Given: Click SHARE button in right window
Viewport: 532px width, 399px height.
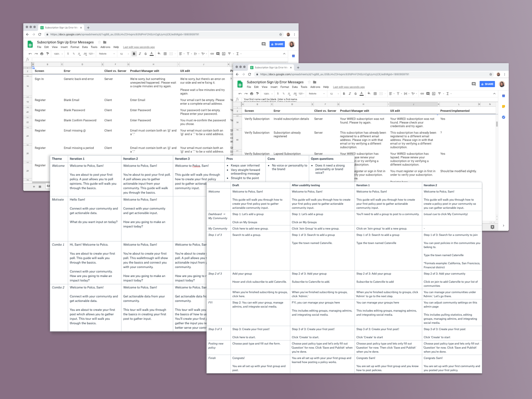Looking at the screenshot, I should coord(487,84).
